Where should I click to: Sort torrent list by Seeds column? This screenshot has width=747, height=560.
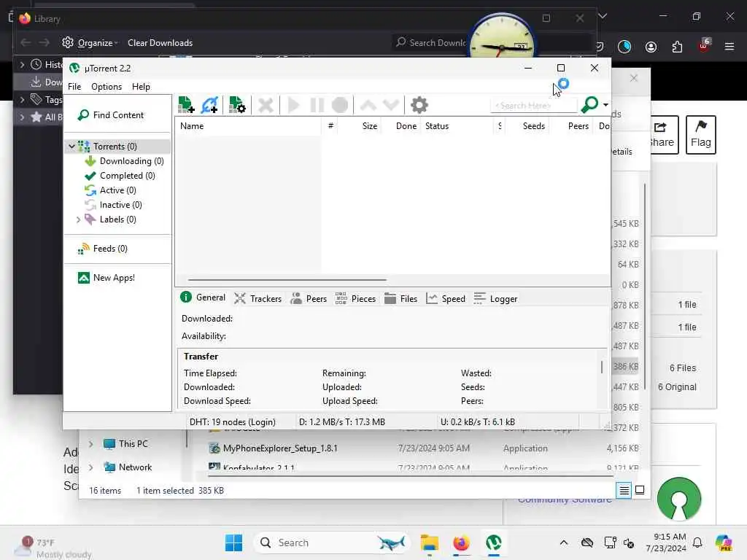[528, 126]
